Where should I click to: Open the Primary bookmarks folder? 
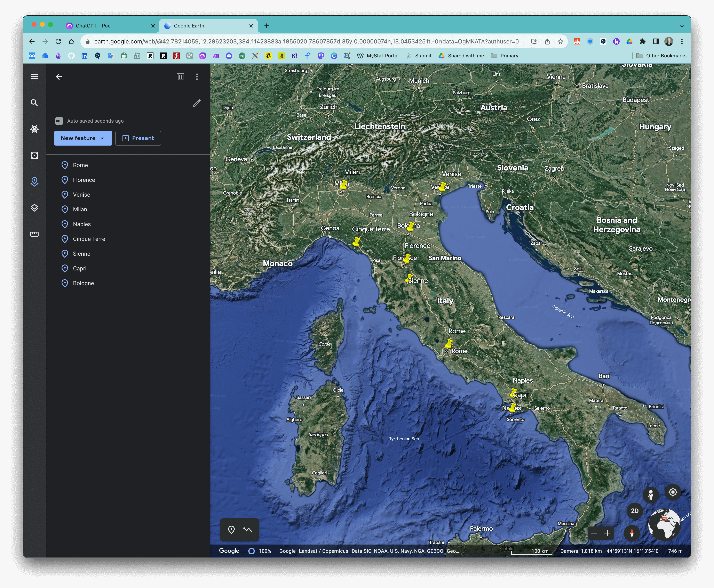pos(505,56)
